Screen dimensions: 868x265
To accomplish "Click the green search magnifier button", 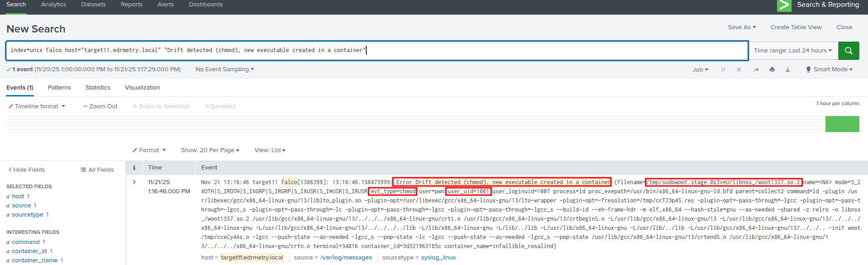I will tap(848, 51).
